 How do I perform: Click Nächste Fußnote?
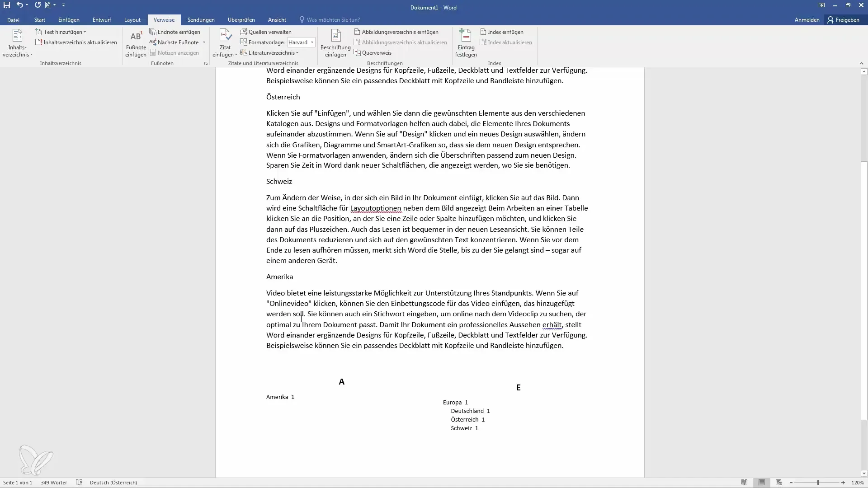coord(175,42)
